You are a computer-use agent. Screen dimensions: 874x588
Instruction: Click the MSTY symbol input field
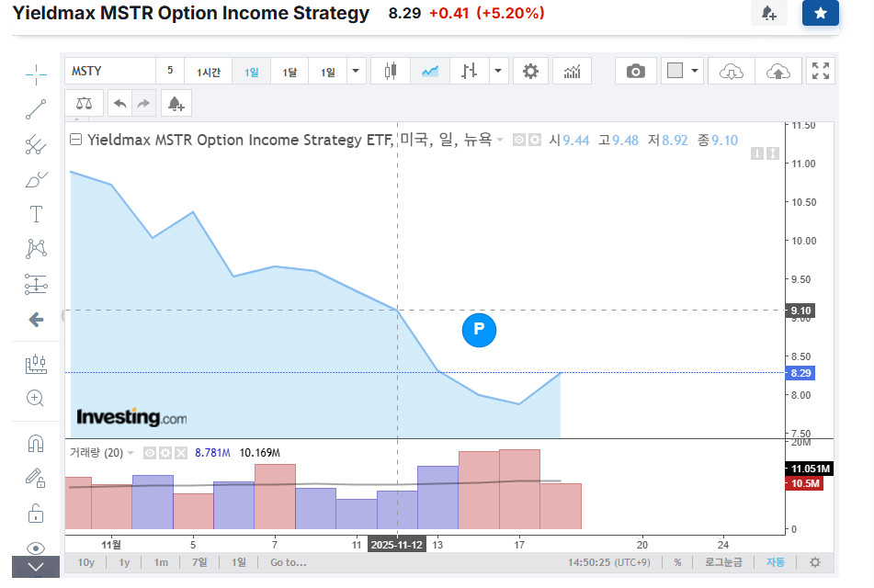point(109,72)
